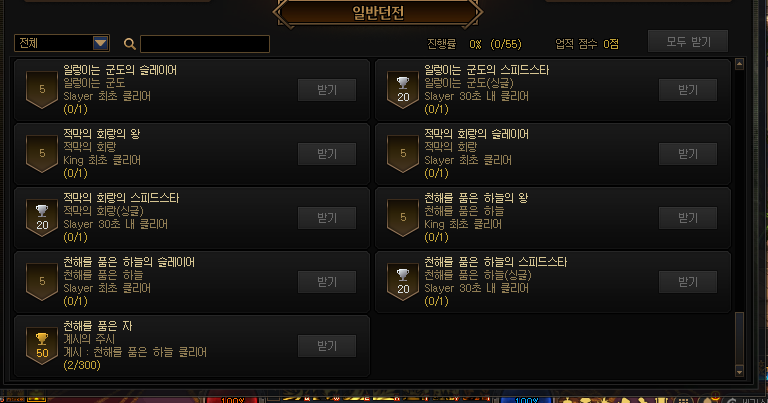Click 받기 for 적막의 회랑의 스피드스타
The width and height of the screenshot is (768, 403).
(327, 218)
